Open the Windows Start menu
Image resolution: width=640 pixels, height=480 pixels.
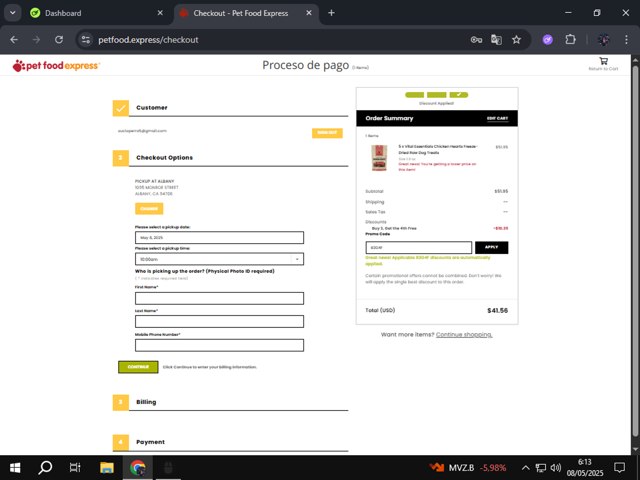point(15,467)
